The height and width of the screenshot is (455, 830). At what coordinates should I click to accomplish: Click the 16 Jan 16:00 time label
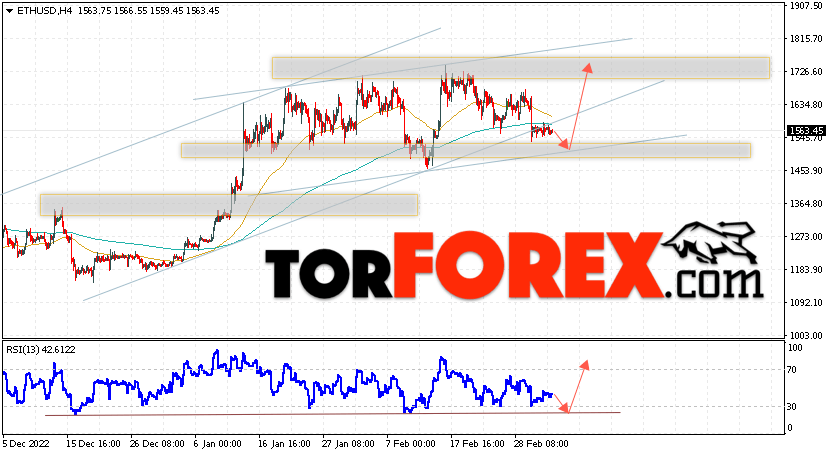(x=285, y=443)
